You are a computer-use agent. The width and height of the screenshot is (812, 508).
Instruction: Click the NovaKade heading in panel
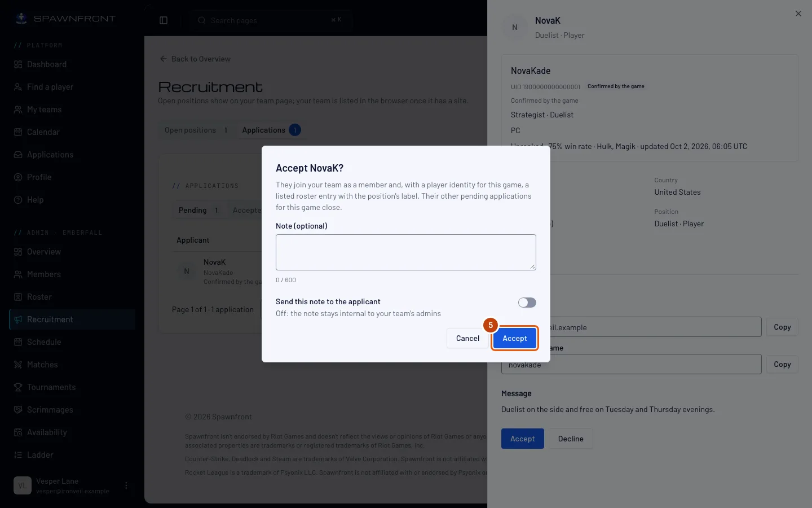(x=531, y=71)
